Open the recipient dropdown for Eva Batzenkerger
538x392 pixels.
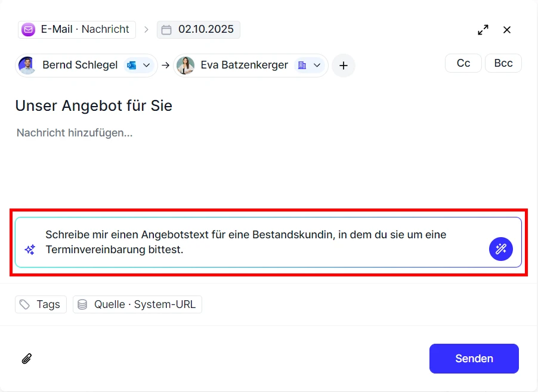tap(317, 66)
